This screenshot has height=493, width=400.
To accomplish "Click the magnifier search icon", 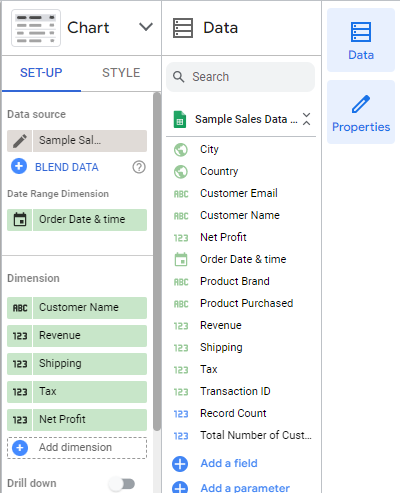I will click(x=179, y=77).
